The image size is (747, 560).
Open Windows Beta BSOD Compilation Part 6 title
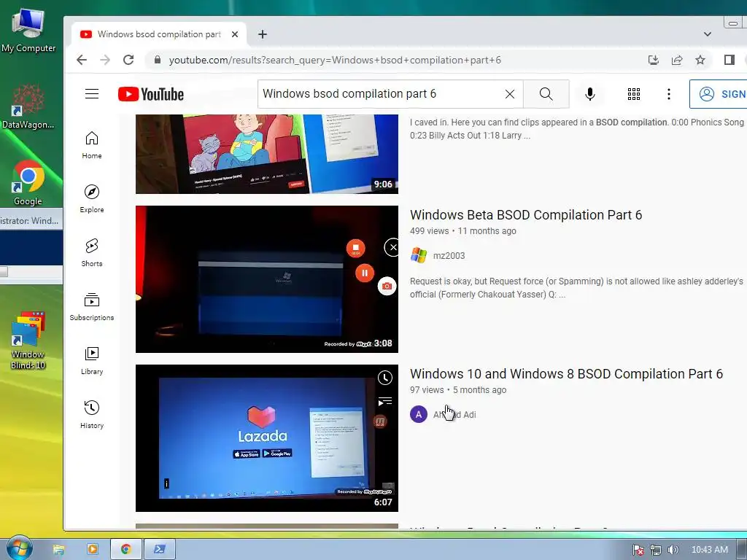(526, 215)
